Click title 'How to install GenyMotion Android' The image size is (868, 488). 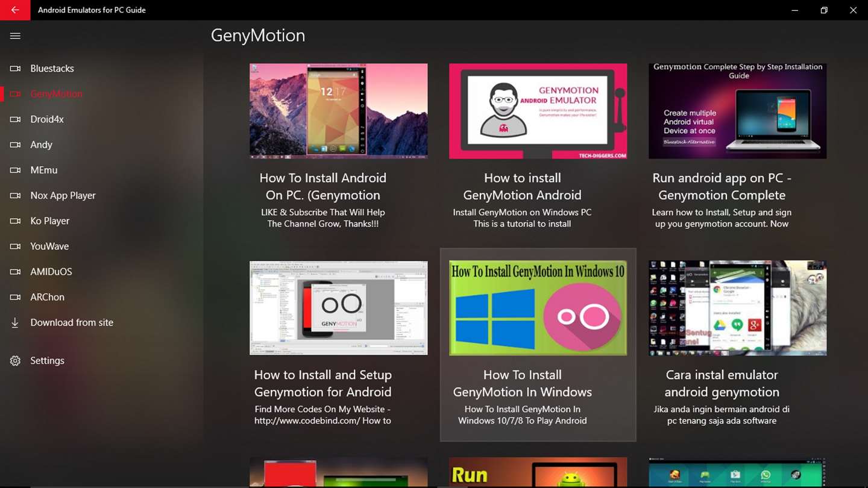click(523, 186)
